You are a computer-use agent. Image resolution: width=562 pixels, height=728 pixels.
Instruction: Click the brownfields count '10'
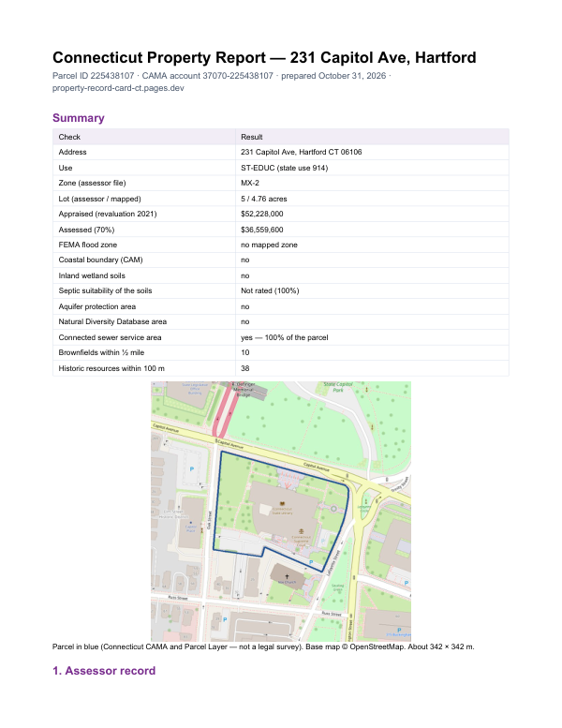[245, 352]
